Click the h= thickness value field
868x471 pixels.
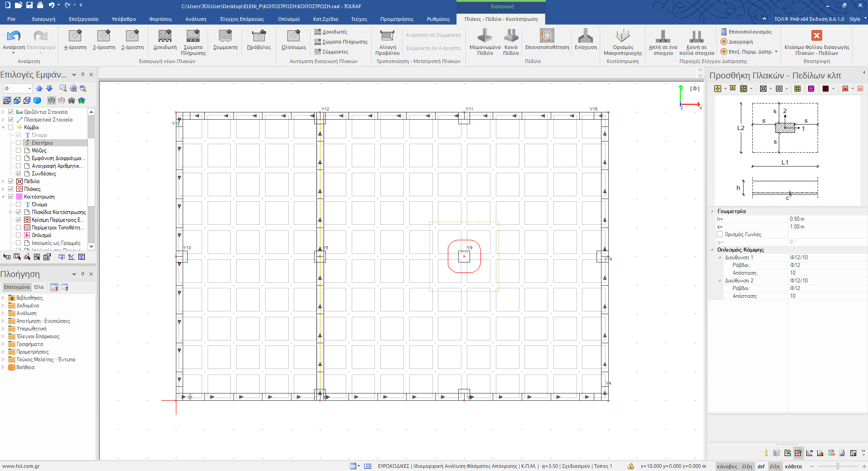pos(825,219)
